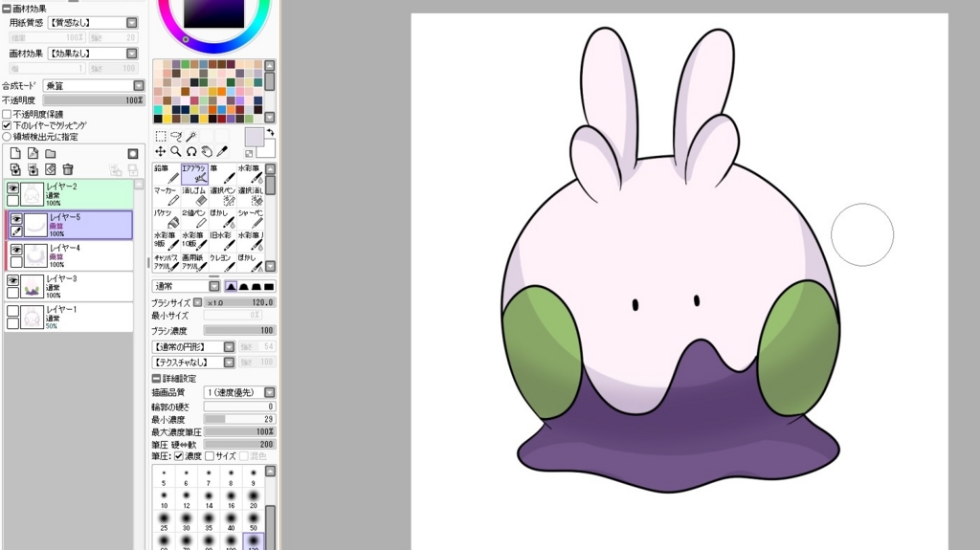
Task: Pick brush size preset 20
Action: pyautogui.click(x=253, y=499)
